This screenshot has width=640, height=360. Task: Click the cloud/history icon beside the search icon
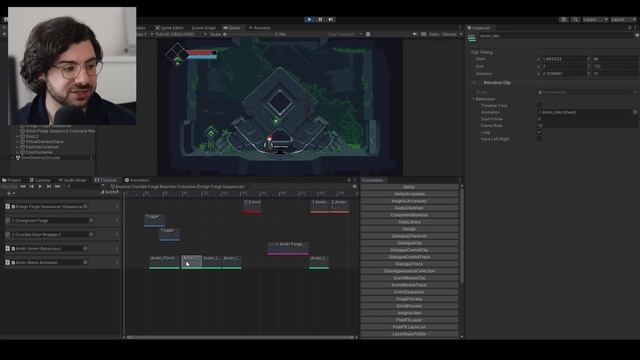(x=563, y=19)
